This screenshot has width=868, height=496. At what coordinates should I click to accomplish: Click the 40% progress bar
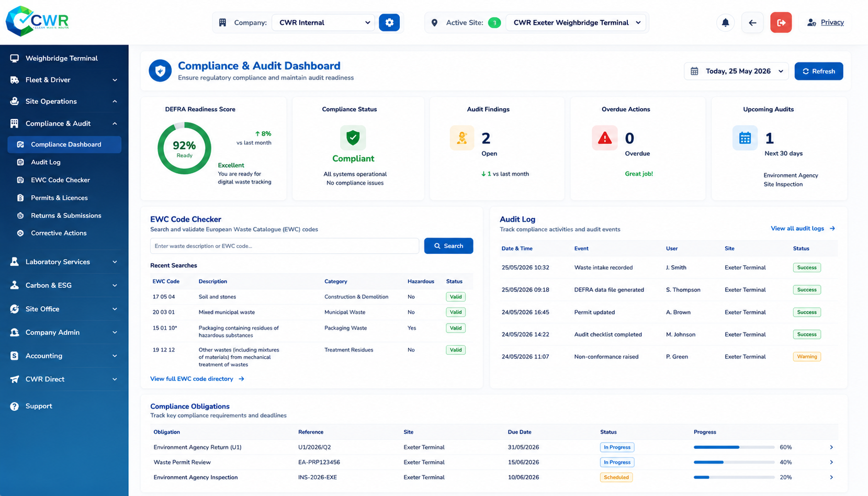(734, 463)
